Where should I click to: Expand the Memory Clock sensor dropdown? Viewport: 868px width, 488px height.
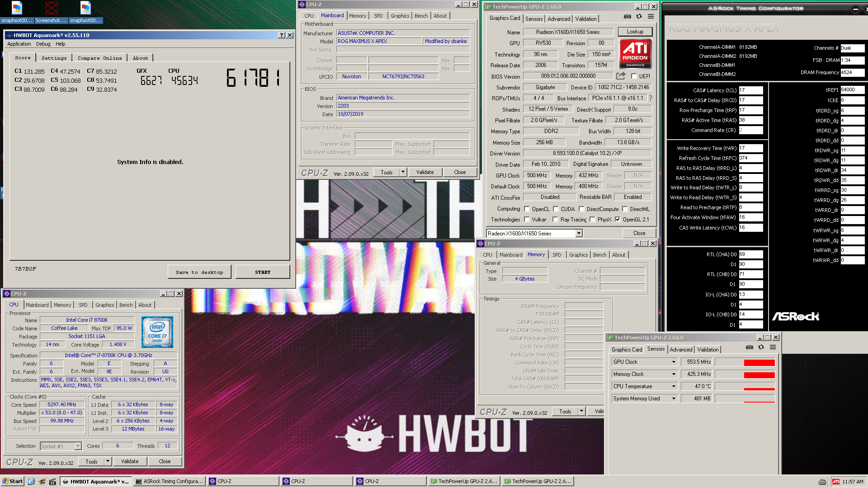(674, 374)
